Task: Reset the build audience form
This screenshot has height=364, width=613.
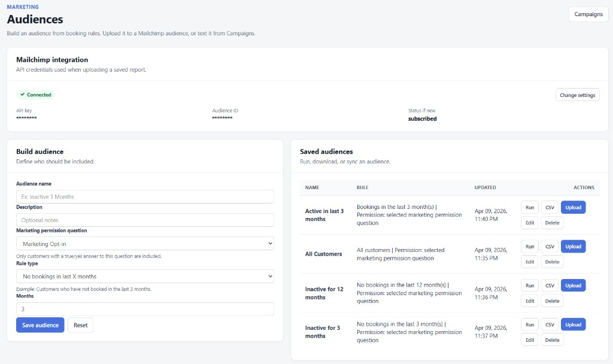Action: [81, 325]
